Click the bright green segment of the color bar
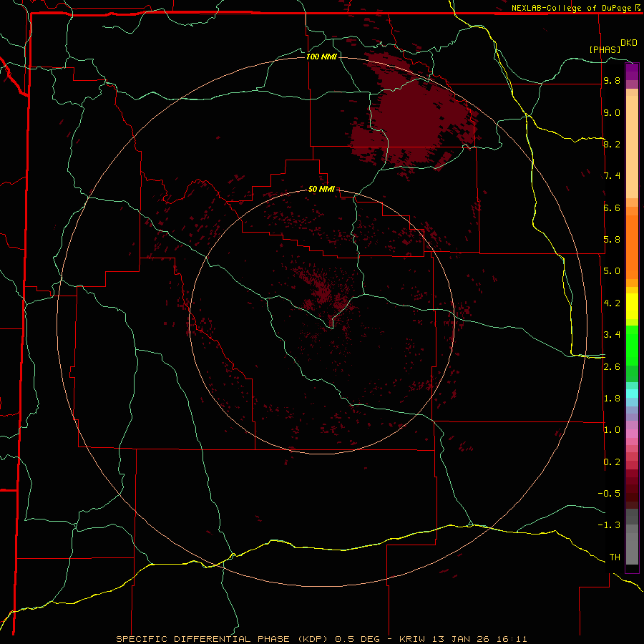The height and width of the screenshot is (644, 644). [x=632, y=345]
